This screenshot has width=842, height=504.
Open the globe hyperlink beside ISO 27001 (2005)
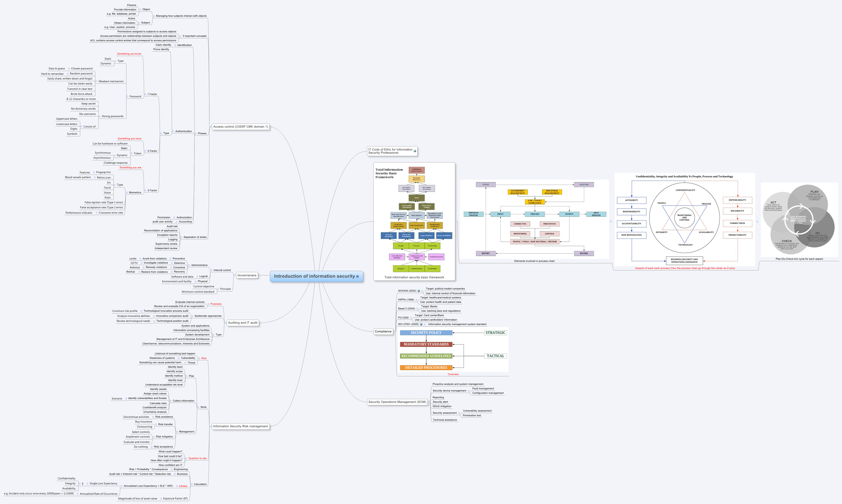coord(421,324)
